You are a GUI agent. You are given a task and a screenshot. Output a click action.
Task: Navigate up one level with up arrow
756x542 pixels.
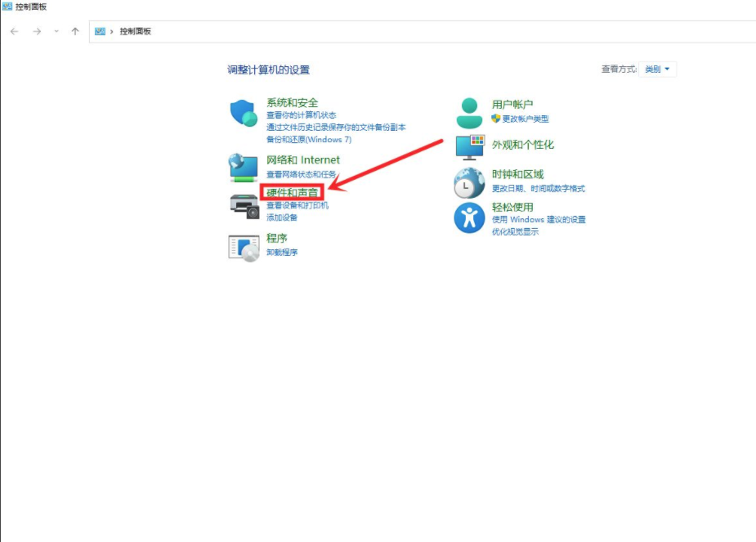[75, 31]
